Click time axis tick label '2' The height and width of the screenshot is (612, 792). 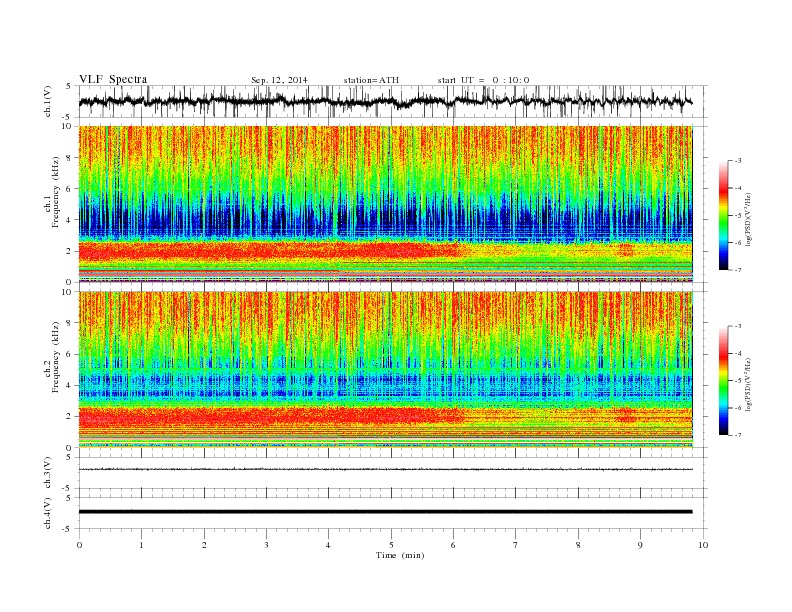(204, 545)
